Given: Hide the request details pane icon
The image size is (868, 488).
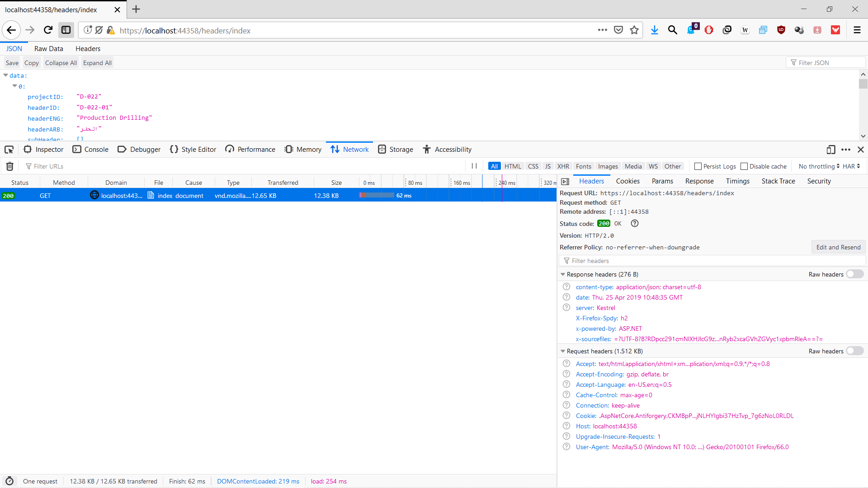Looking at the screenshot, I should pos(565,182).
